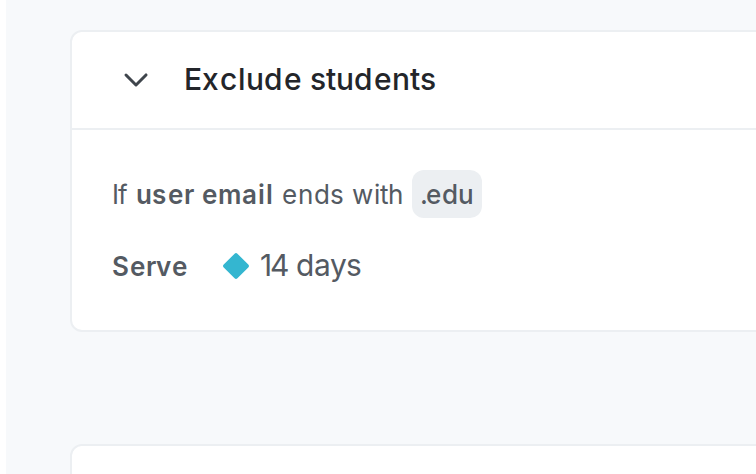The height and width of the screenshot is (474, 756).
Task: Click blank area right of .edu chip
Action: pyautogui.click(x=620, y=195)
